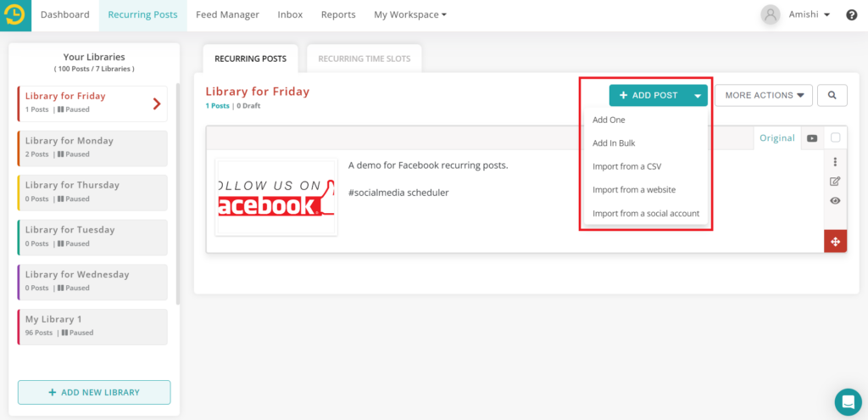Click the search magnifier button
The width and height of the screenshot is (868, 420).
(832, 95)
